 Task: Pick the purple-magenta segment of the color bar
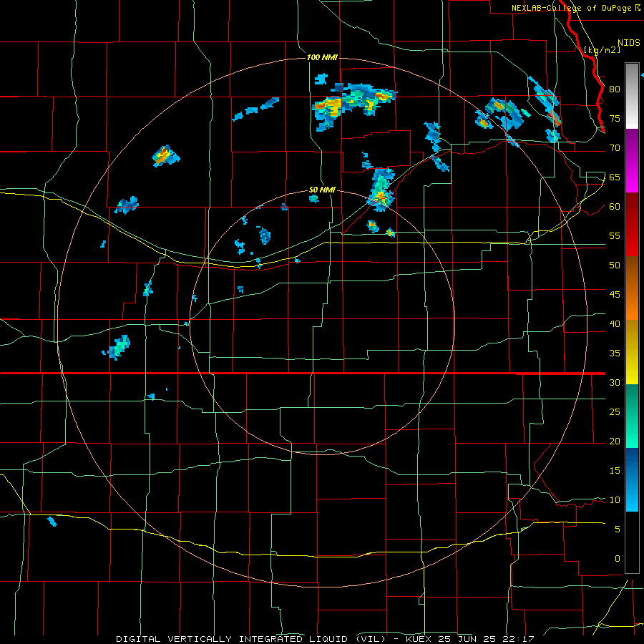[x=632, y=160]
